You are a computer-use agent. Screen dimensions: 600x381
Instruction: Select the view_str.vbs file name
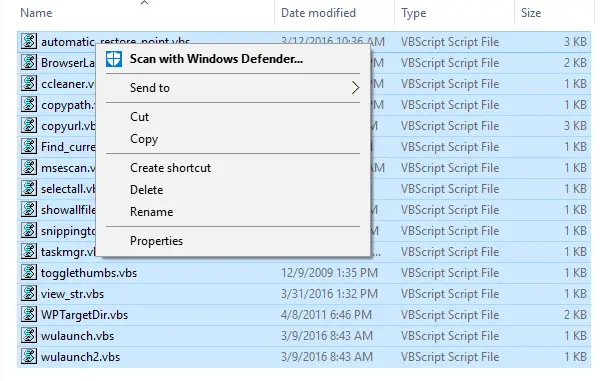72,294
